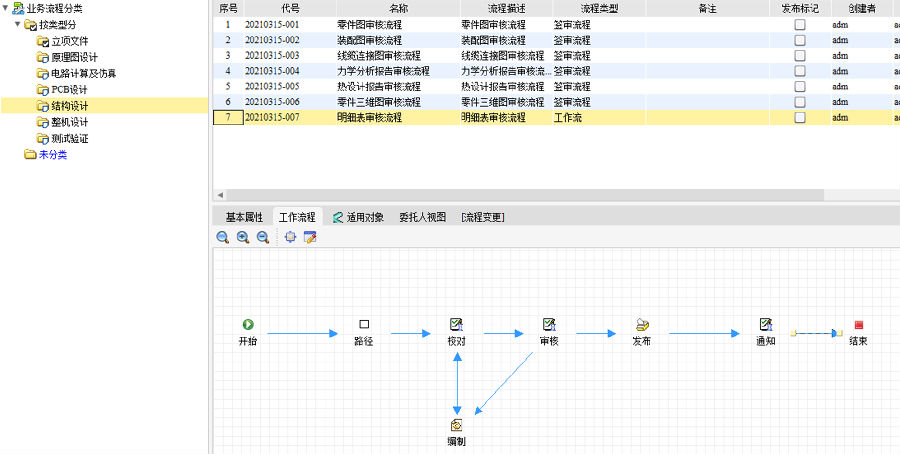Viewport: 900px width, 454px height.
Task: Select the 编制 node icon
Action: [456, 425]
